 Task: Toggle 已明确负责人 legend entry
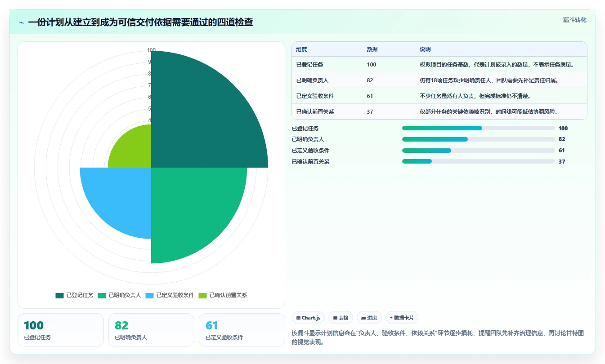120,295
